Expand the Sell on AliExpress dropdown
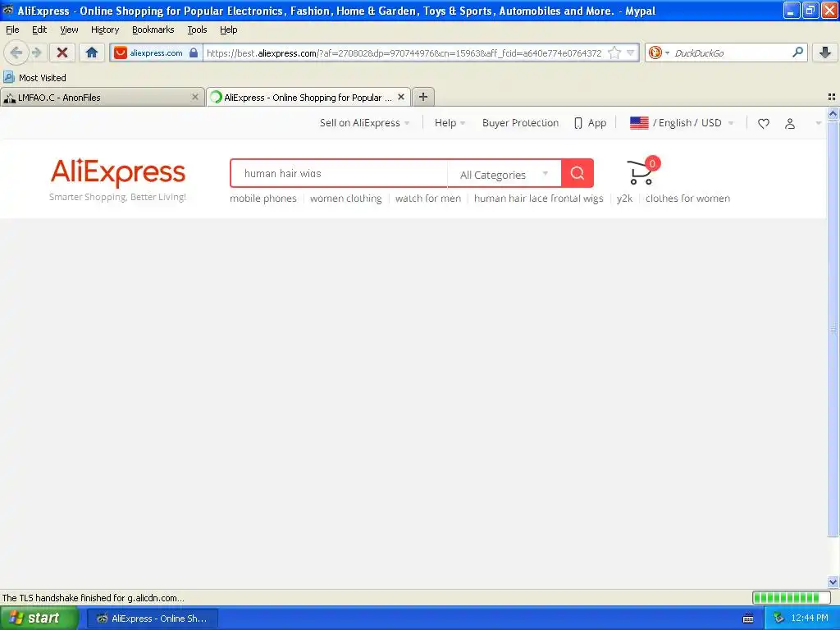 [x=365, y=123]
